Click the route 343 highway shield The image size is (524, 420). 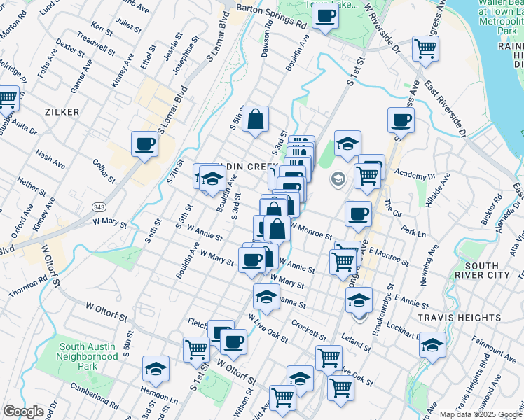(99, 207)
